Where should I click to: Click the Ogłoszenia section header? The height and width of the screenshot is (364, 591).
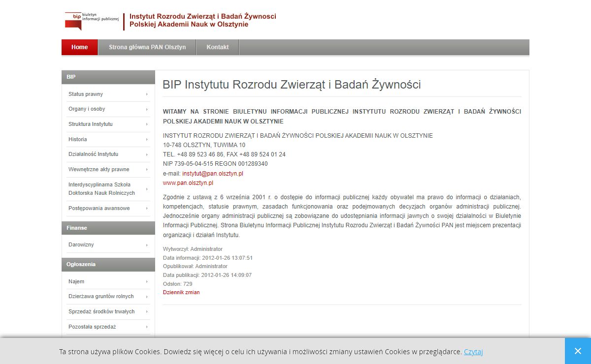click(x=108, y=265)
